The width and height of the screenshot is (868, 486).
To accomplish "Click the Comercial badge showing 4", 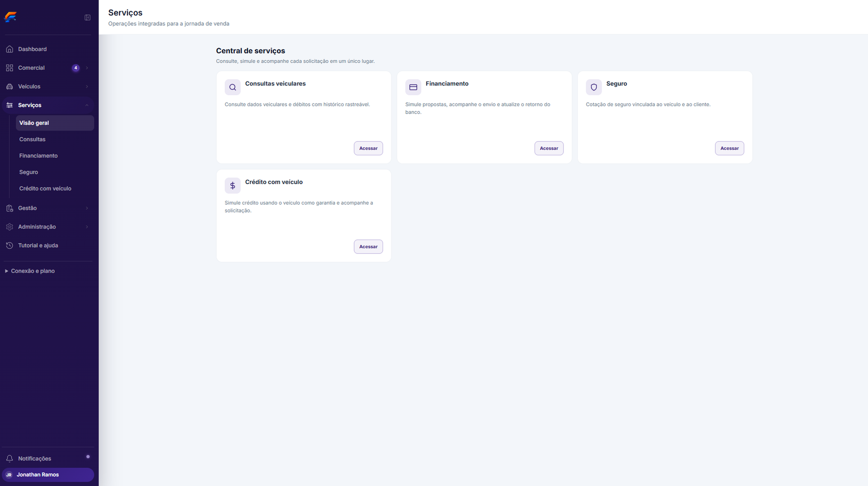I will click(x=76, y=68).
